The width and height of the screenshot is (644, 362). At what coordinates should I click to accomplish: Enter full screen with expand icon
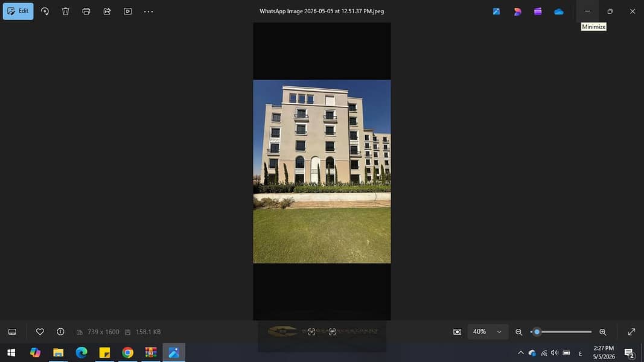click(632, 332)
